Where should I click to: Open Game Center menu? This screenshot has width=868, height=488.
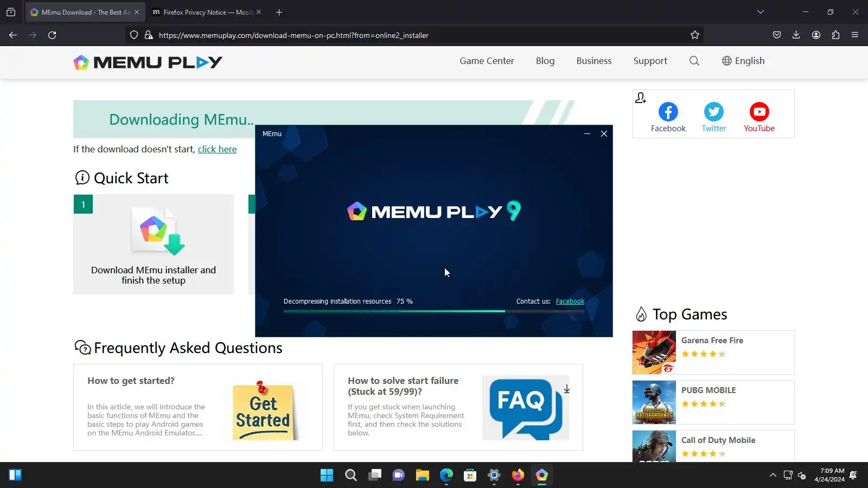[x=487, y=61]
